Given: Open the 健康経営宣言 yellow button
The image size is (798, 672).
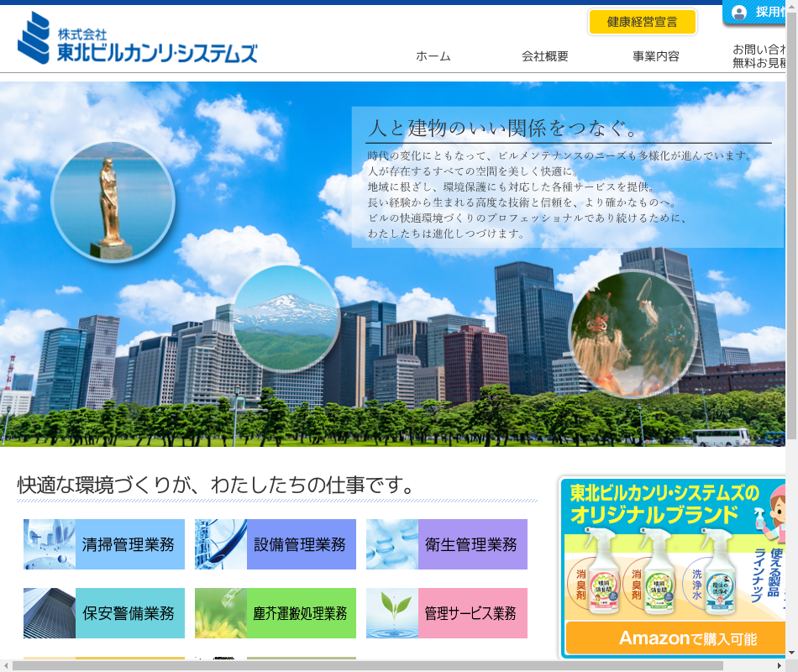Looking at the screenshot, I should coord(643,22).
